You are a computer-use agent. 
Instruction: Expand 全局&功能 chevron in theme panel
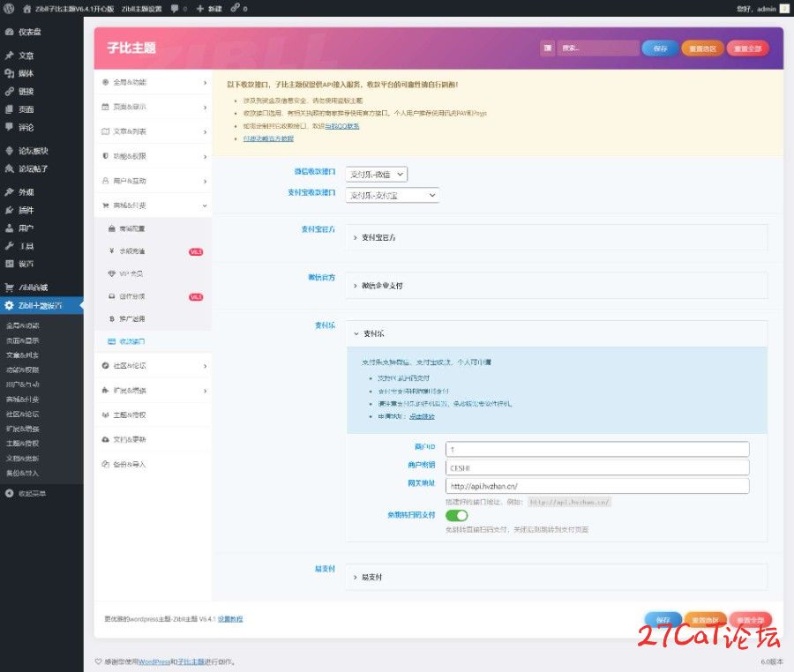tap(205, 83)
